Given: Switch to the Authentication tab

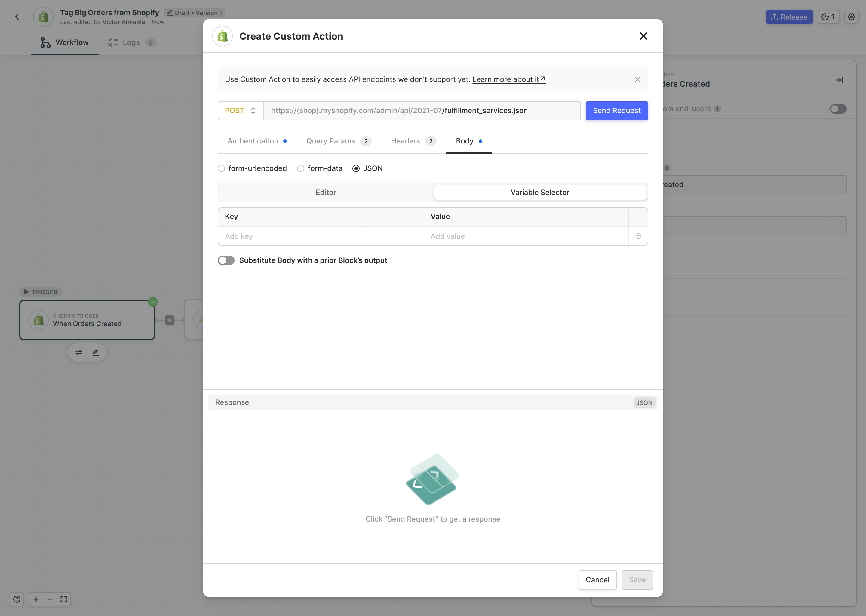Looking at the screenshot, I should pos(257,141).
